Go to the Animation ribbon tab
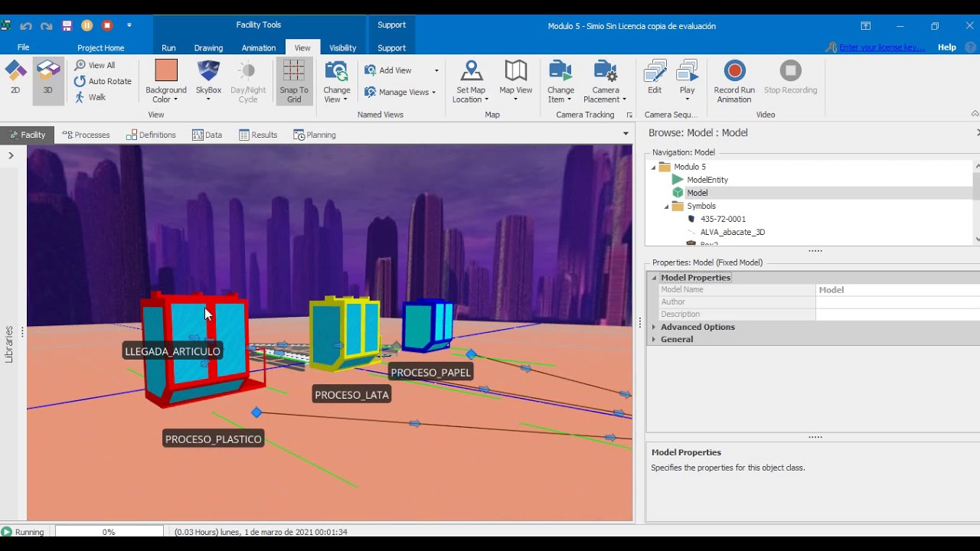Image resolution: width=980 pixels, height=551 pixels. (259, 47)
